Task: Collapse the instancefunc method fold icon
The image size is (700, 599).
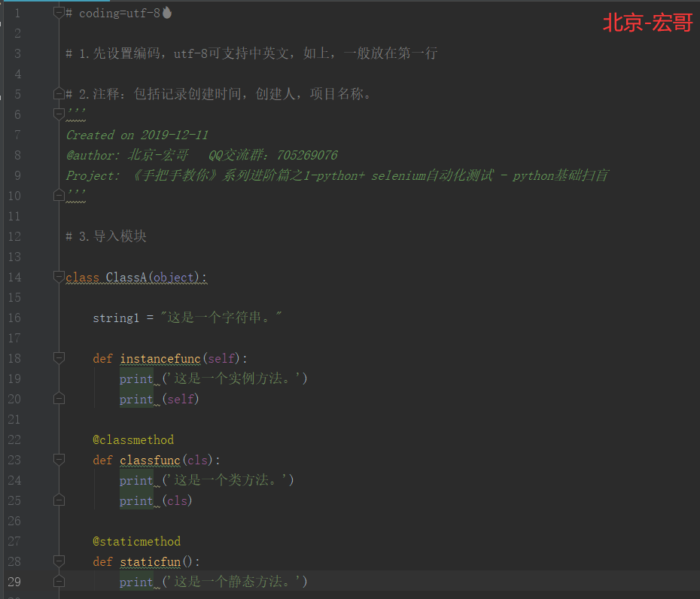Action: coord(59,358)
